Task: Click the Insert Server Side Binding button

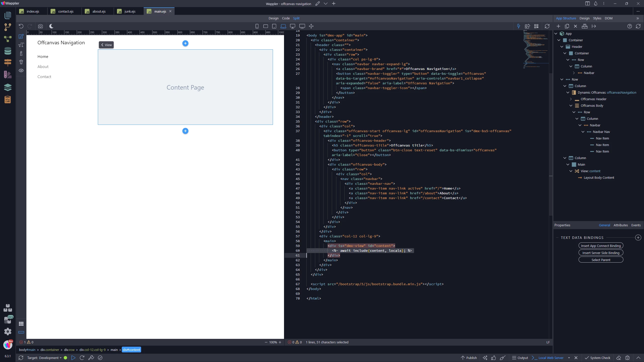Action: 601,253
